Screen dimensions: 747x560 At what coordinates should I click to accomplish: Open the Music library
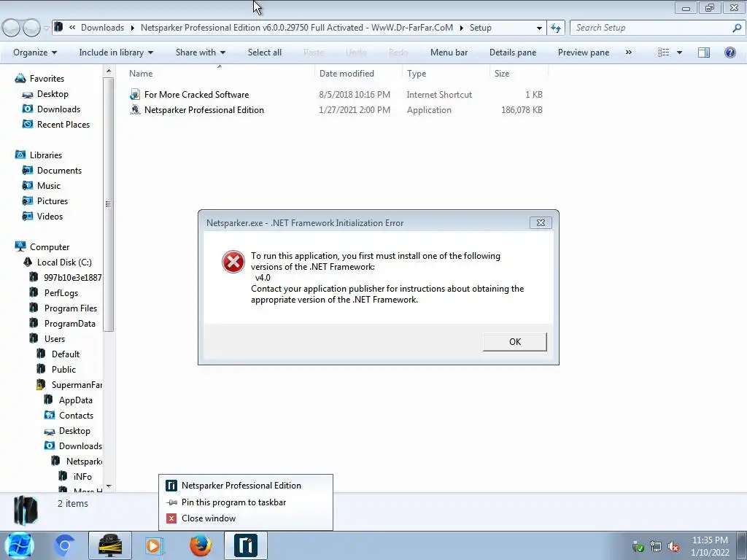49,186
